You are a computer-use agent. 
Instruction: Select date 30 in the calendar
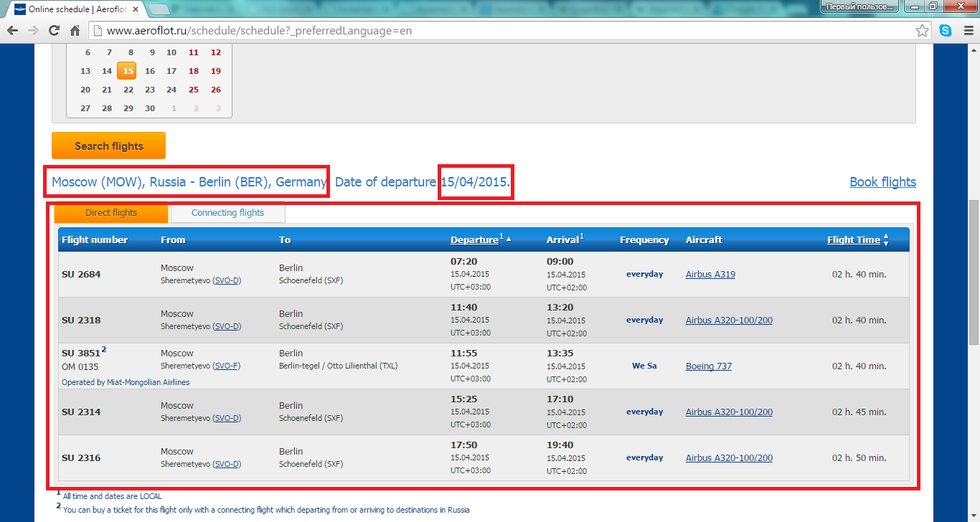click(x=150, y=108)
